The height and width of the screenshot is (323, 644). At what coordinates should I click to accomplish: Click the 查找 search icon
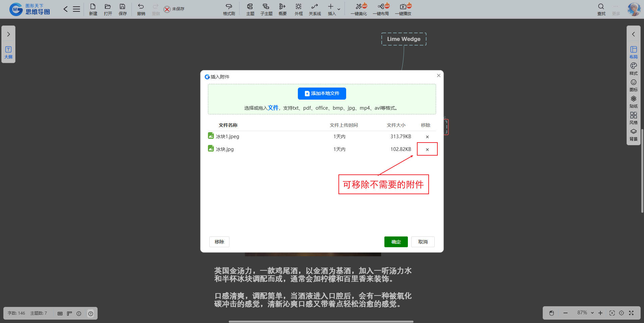(601, 9)
